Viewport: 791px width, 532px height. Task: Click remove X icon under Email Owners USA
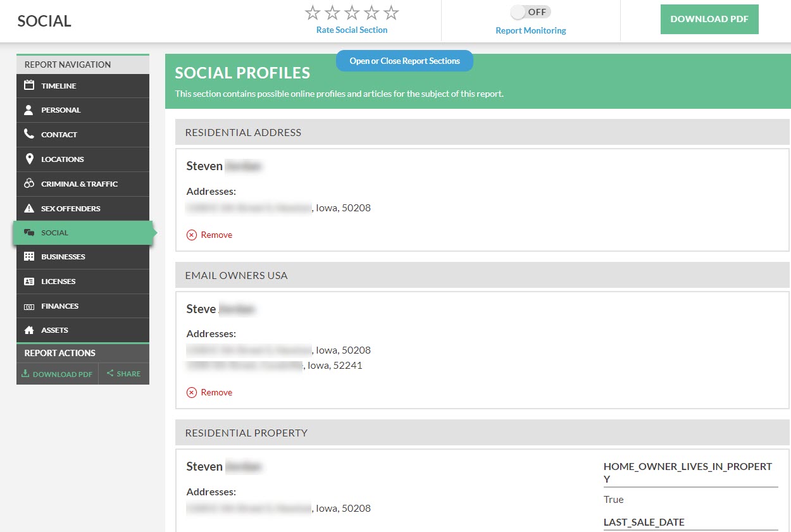pos(192,392)
